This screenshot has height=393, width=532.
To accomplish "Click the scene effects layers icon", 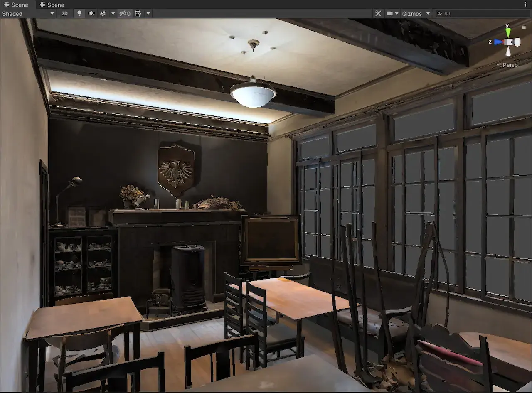I will 103,13.
